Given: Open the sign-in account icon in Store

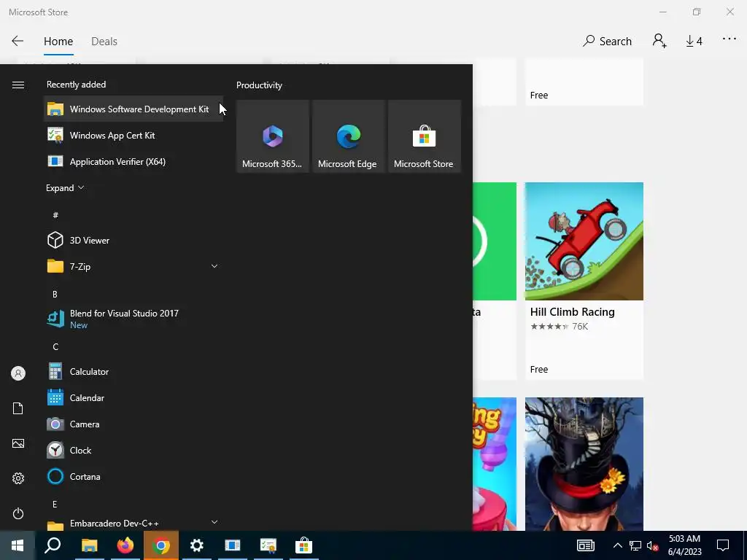Looking at the screenshot, I should pos(659,41).
